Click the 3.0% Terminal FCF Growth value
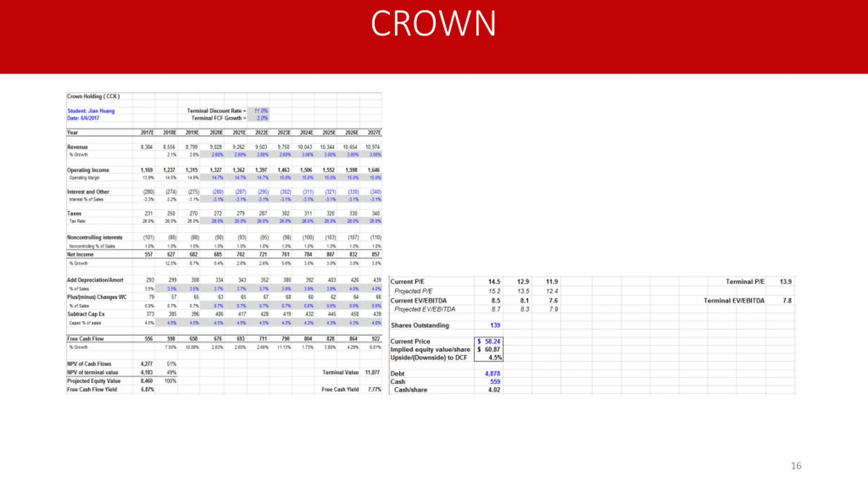The width and height of the screenshot is (868, 488). point(262,118)
